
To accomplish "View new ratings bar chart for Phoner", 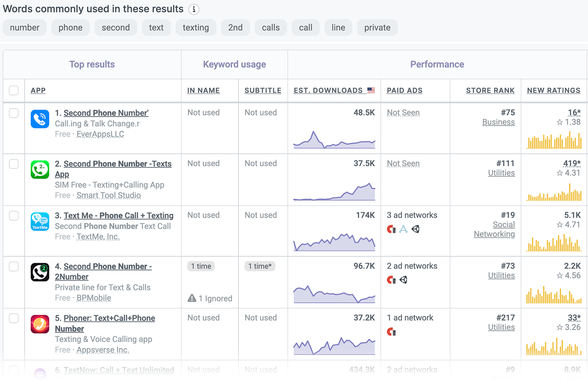I will click(554, 346).
